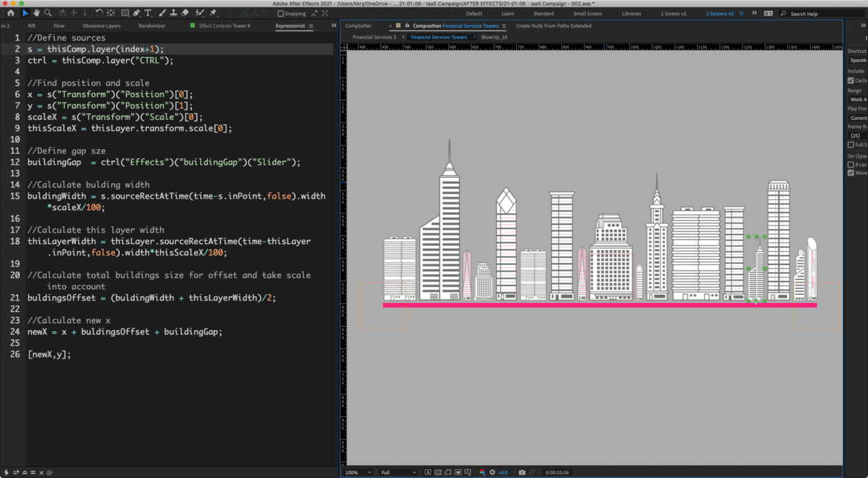This screenshot has width=868, height=478.
Task: Go to Financial Services 2 breadcrumb
Action: tap(374, 37)
